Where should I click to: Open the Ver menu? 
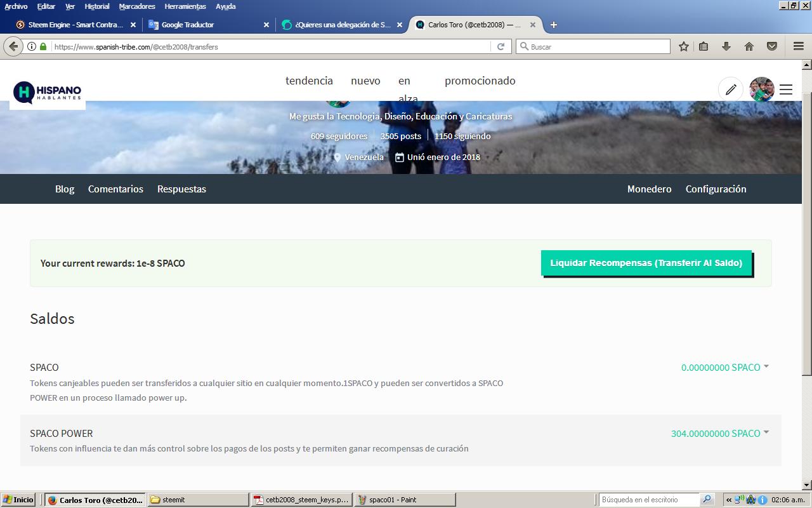pyautogui.click(x=70, y=6)
